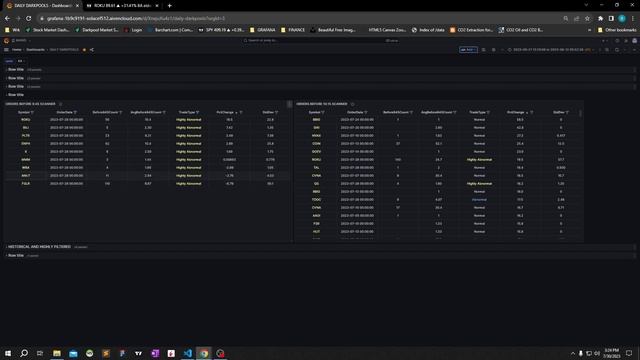Open the Grafana logo home icon
640x360 pixels.
click(6, 41)
